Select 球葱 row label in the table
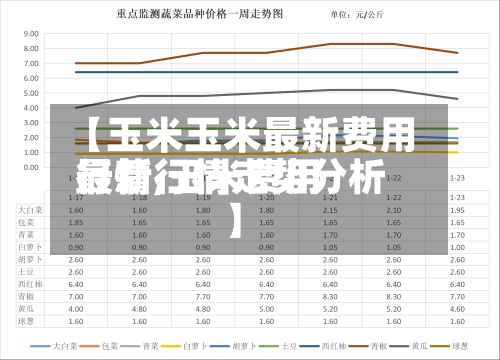Viewport: 500px width, 360px height. pyautogui.click(x=26, y=321)
